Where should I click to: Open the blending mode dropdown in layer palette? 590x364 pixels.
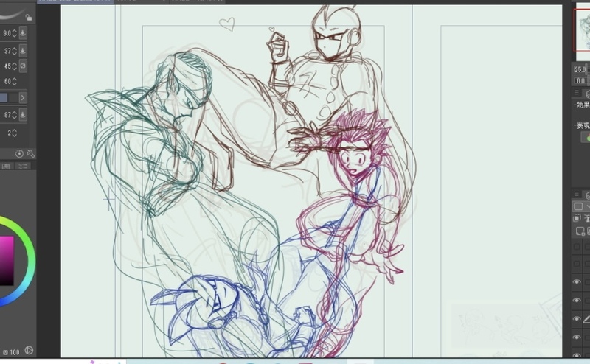pyautogui.click(x=581, y=206)
